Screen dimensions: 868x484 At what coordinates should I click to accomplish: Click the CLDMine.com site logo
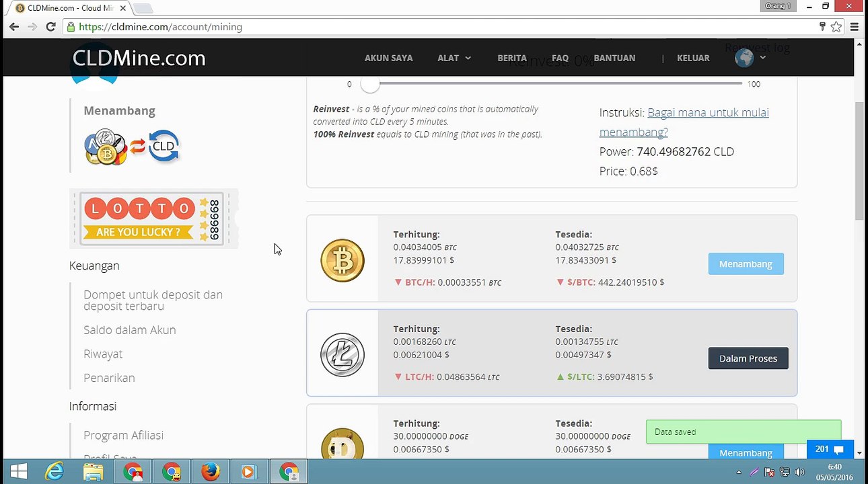point(139,58)
